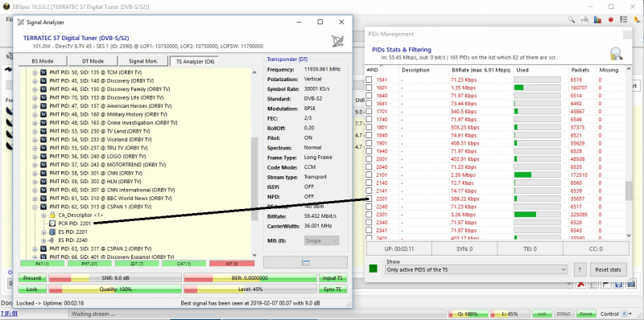Viewport: 644px width, 320px height.
Task: Expand ES PID 2201 node
Action: pos(43,232)
